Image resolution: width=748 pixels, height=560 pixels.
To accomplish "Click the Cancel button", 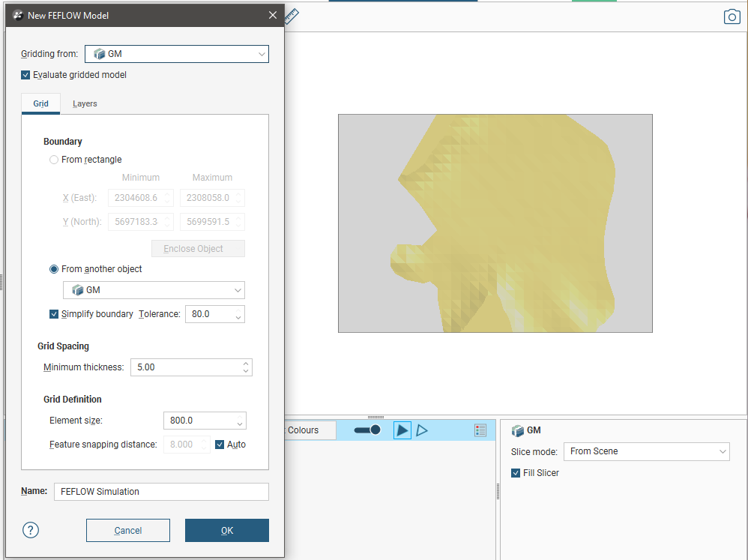I will coord(128,530).
